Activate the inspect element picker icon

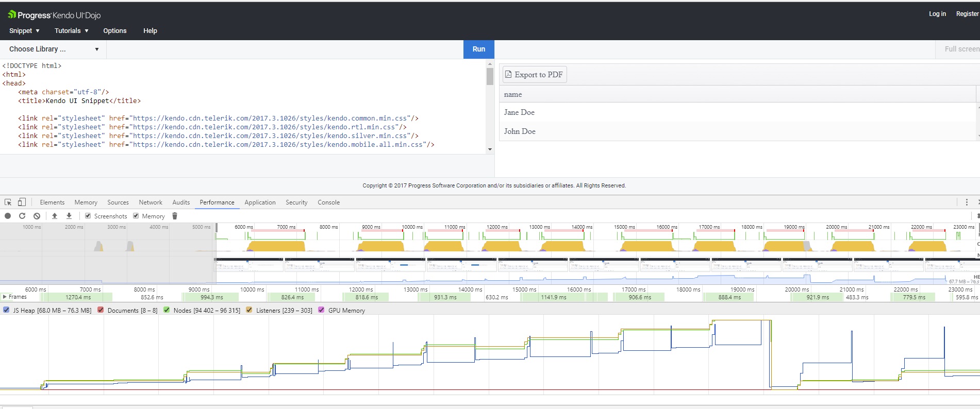pos(8,202)
